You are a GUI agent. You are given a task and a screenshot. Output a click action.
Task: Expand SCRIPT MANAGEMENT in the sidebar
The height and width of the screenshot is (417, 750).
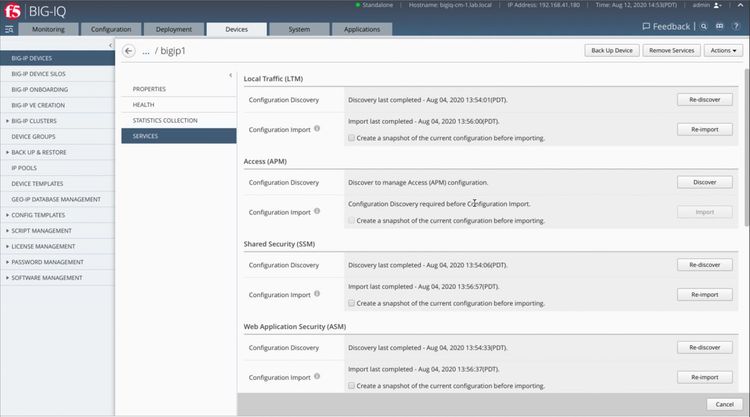7,231
